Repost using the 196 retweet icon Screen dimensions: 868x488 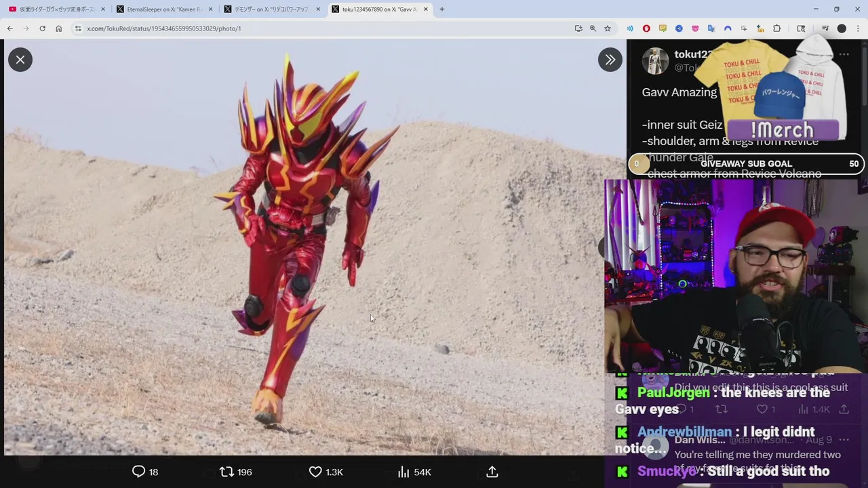[x=236, y=472]
